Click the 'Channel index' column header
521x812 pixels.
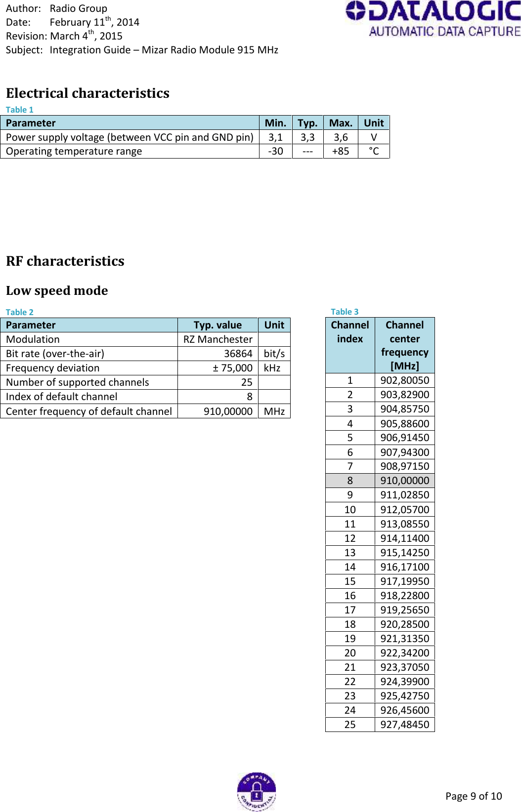(x=350, y=345)
